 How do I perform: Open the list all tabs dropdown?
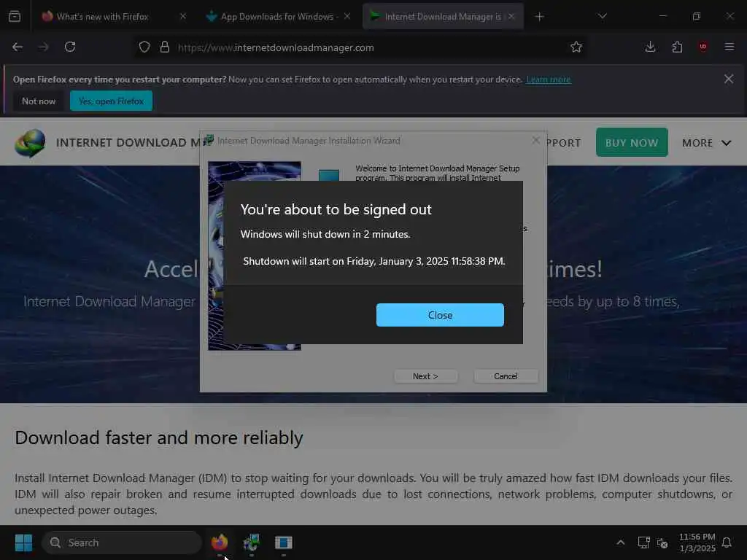tap(602, 17)
